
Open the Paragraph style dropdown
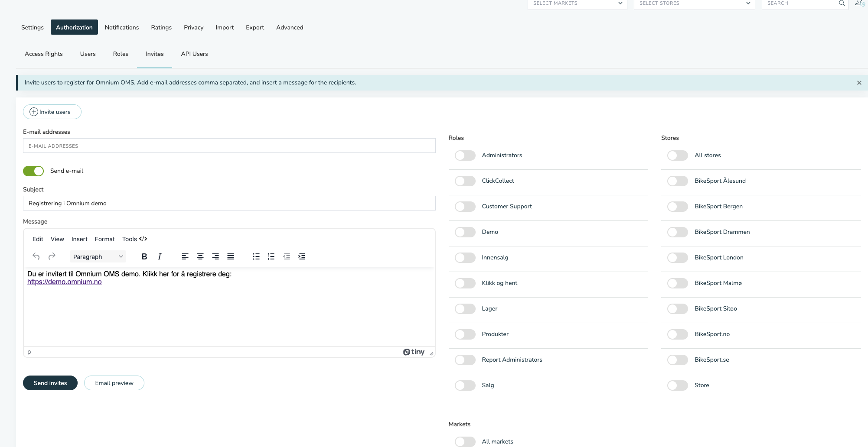pos(98,256)
